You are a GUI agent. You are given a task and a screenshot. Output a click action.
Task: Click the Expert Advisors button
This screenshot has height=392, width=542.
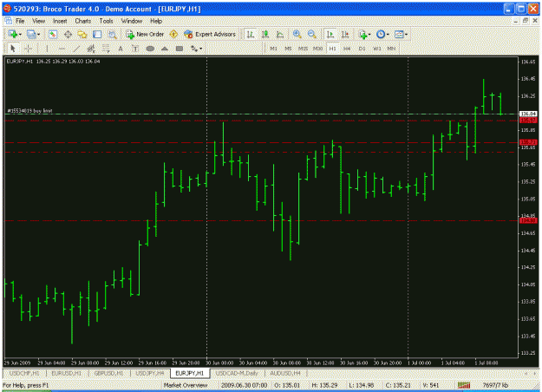point(210,34)
